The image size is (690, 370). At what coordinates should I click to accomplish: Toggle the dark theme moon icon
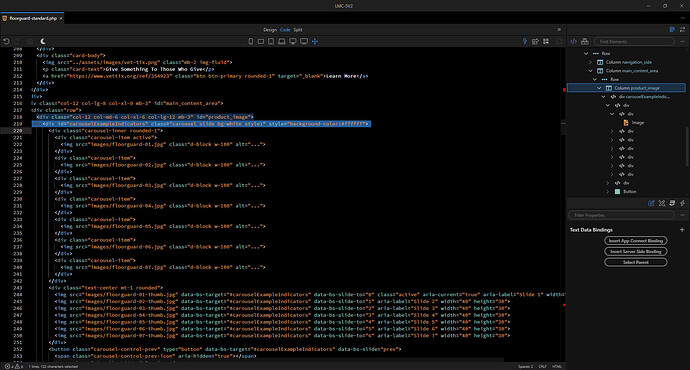pyautogui.click(x=43, y=41)
